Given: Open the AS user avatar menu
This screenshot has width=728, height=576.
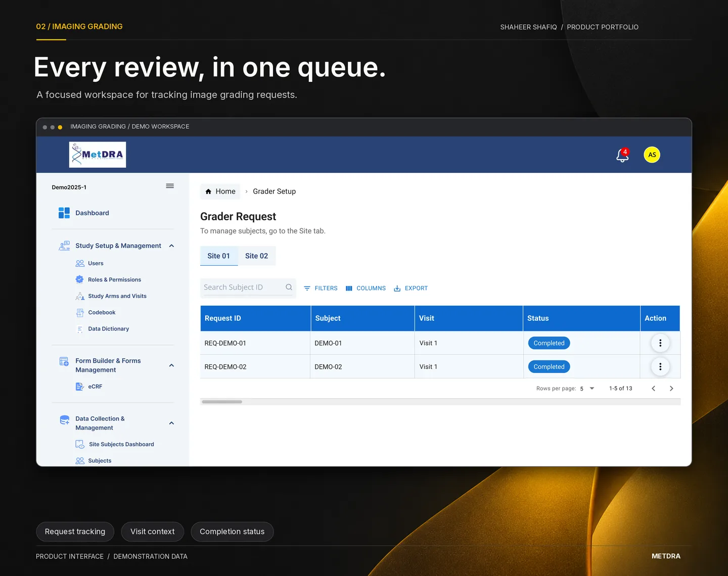Looking at the screenshot, I should (652, 155).
